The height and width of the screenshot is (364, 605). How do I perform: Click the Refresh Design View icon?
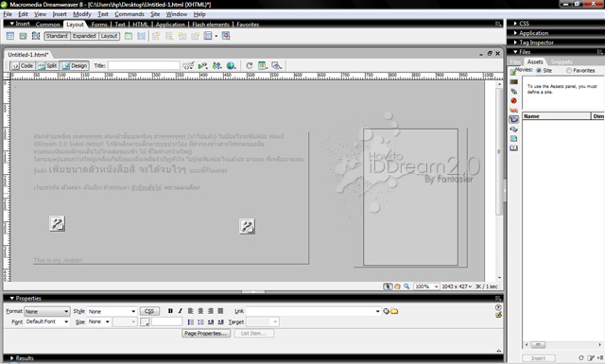tap(250, 65)
